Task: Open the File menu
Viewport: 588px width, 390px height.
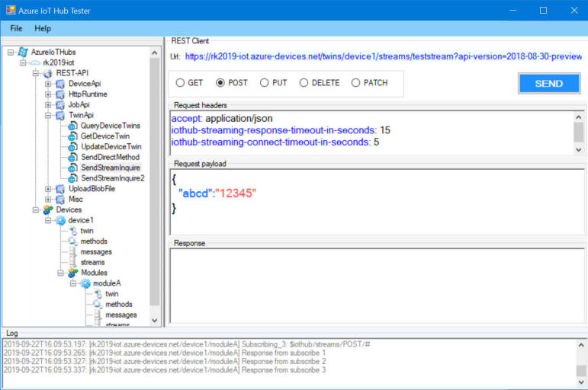Action: click(16, 28)
